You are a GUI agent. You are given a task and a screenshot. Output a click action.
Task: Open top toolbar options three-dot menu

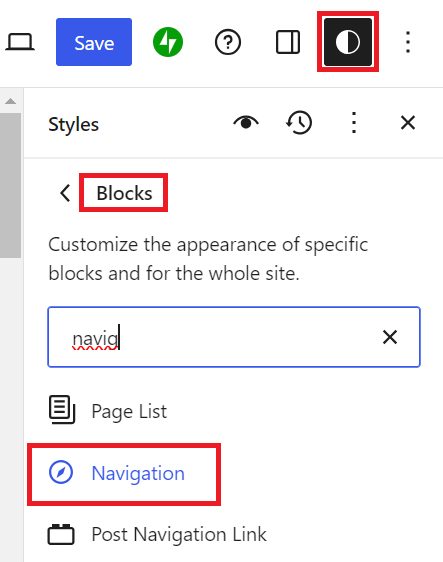click(x=408, y=42)
